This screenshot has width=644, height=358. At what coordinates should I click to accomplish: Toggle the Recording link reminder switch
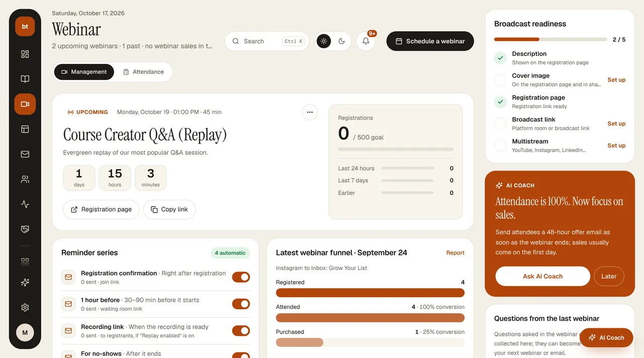click(x=241, y=331)
